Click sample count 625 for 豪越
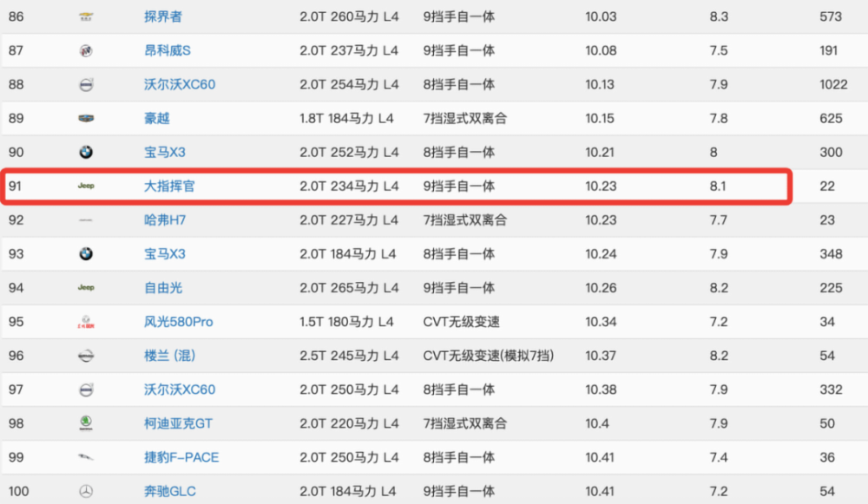868x504 pixels. pos(831,118)
